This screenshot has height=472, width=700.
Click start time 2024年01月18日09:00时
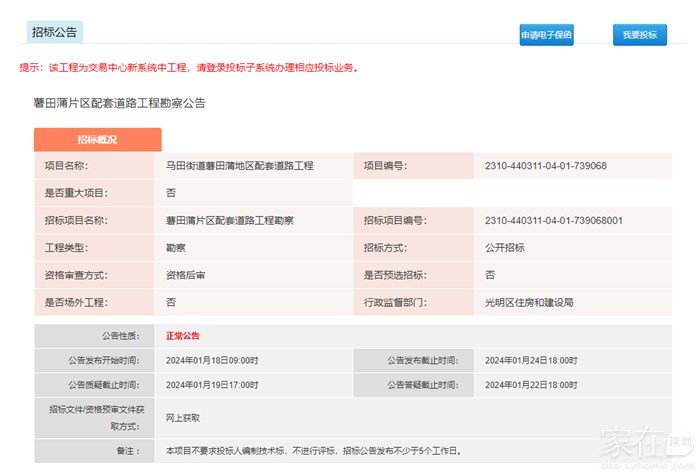[x=212, y=360]
